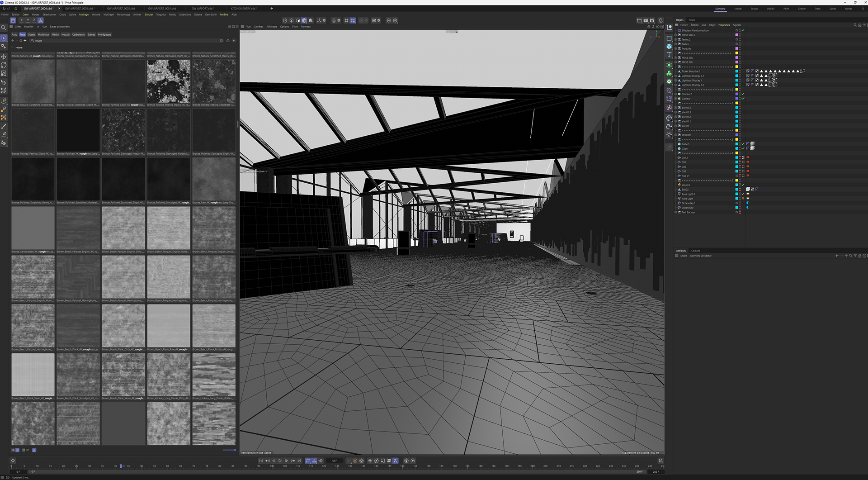Open the MoGraph menu
The height and width of the screenshot is (480, 868).
pyautogui.click(x=108, y=14)
